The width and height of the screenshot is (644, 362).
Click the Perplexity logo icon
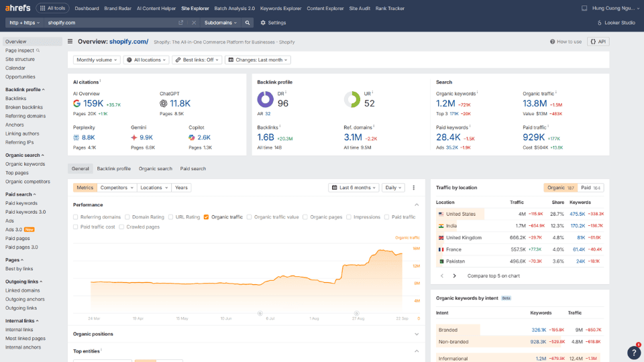(x=76, y=137)
